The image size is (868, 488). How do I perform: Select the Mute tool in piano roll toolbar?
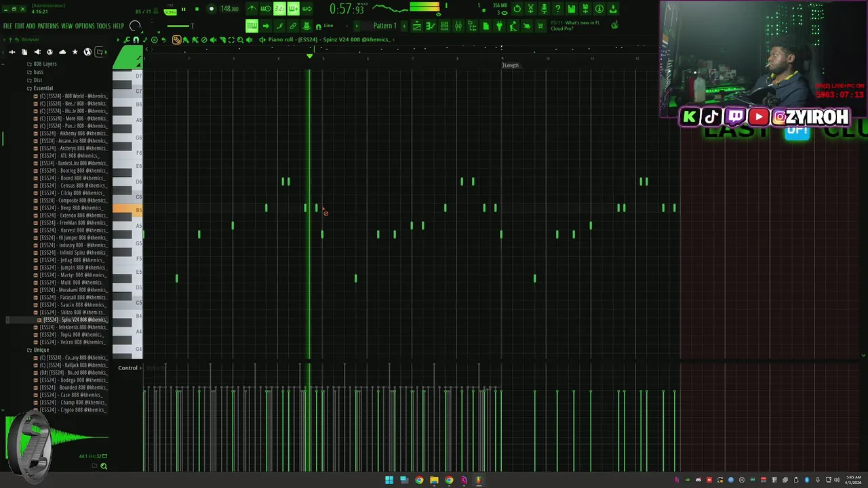(214, 40)
